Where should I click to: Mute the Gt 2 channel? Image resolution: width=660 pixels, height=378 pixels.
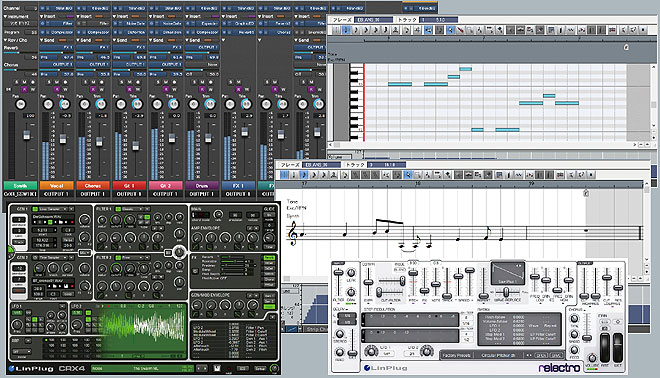tap(166, 82)
